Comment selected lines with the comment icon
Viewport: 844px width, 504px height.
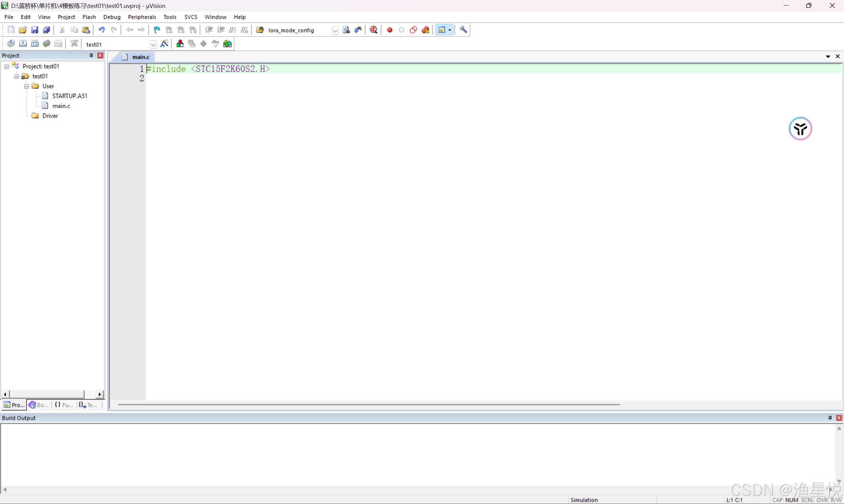click(x=233, y=30)
